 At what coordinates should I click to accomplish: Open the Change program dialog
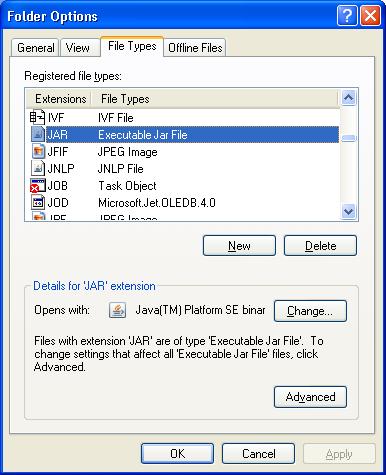coord(310,311)
